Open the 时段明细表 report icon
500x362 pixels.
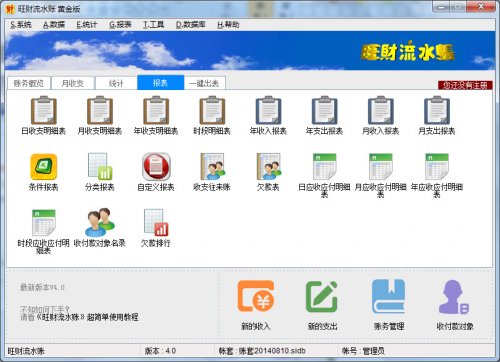(x=212, y=110)
